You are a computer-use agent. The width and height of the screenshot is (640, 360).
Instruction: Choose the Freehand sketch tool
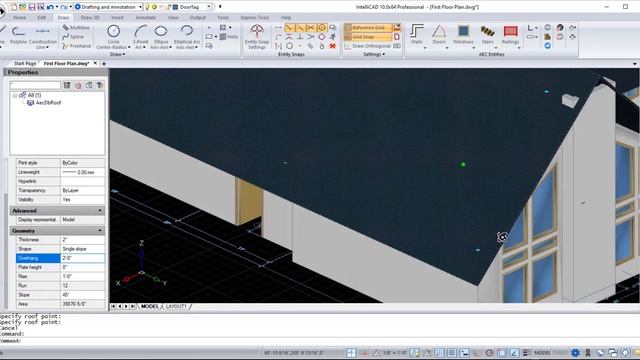click(x=77, y=46)
